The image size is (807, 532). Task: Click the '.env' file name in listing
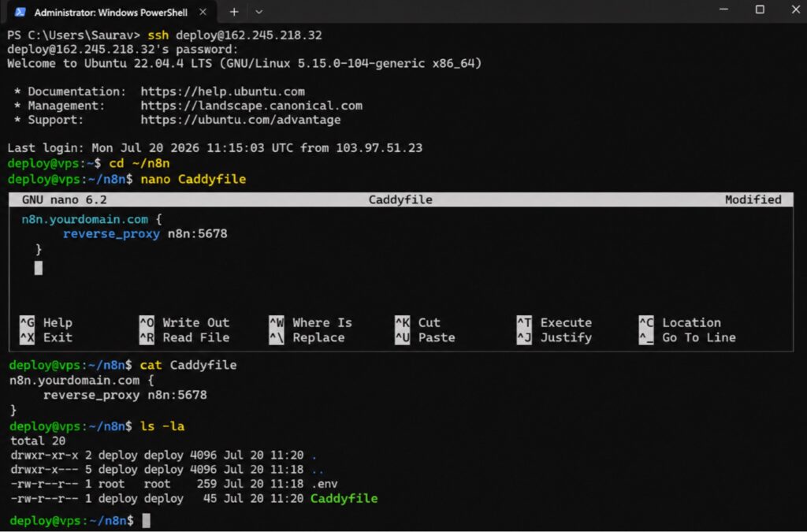[x=325, y=484]
